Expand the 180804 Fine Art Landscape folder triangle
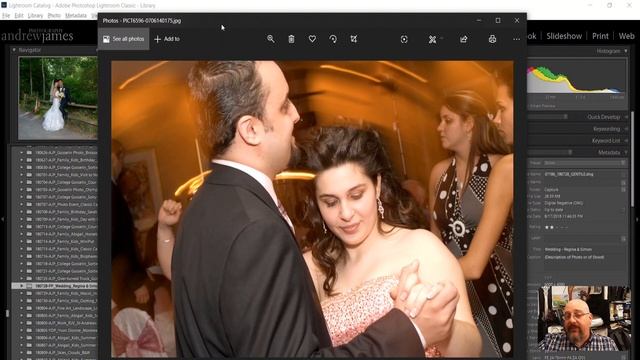 tap(22, 308)
